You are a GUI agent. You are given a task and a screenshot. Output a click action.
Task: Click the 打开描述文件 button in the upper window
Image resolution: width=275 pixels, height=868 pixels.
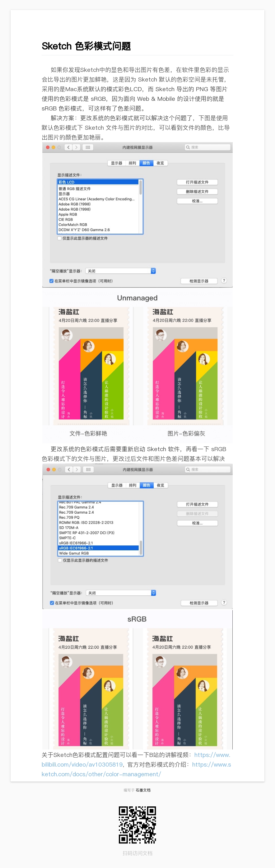[197, 182]
